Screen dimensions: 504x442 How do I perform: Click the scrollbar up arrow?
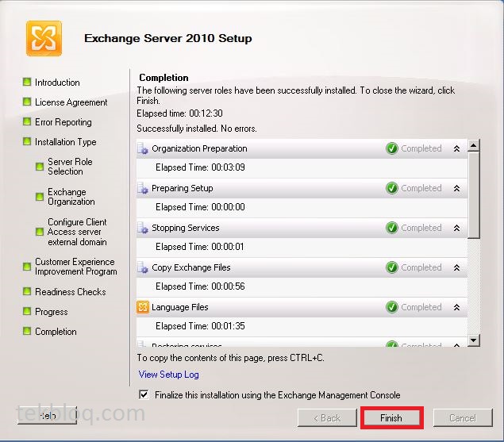click(474, 146)
